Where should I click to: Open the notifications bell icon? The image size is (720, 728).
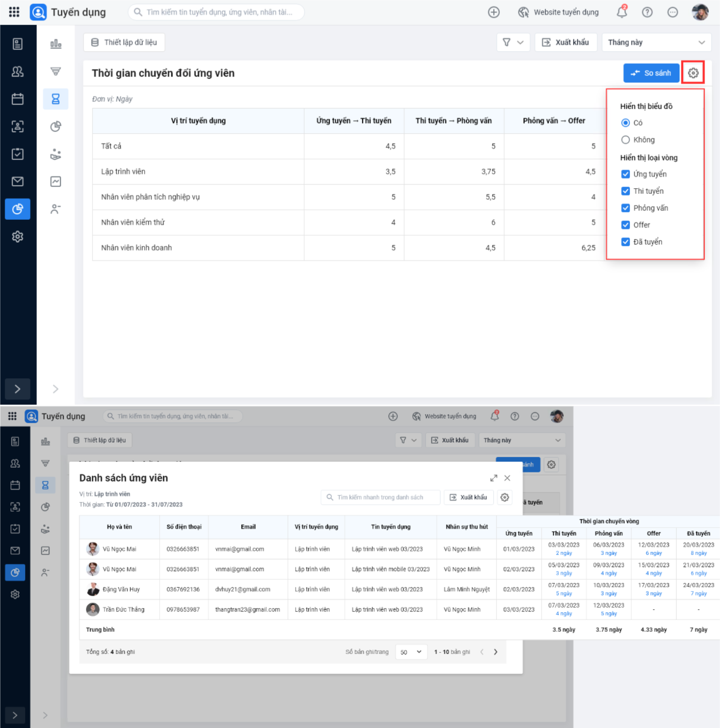[621, 12]
